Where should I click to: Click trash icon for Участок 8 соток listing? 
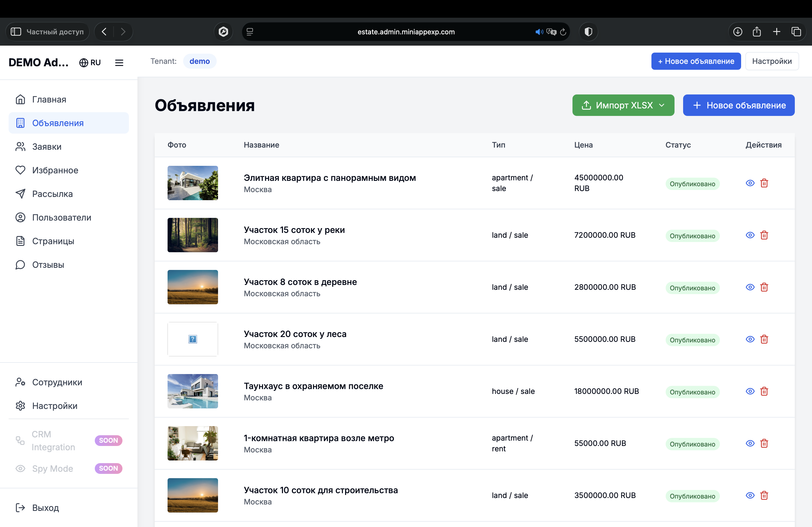(x=764, y=287)
